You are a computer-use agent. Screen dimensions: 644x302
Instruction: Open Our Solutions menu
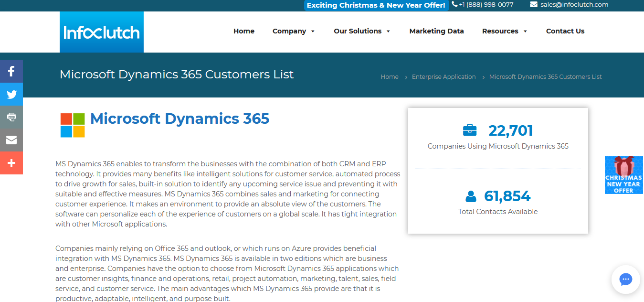[x=358, y=31]
